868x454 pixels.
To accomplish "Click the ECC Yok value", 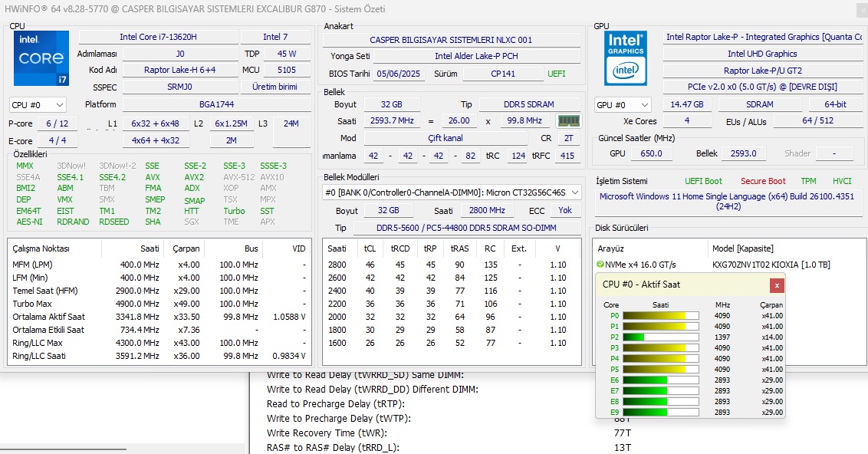I will (x=565, y=210).
